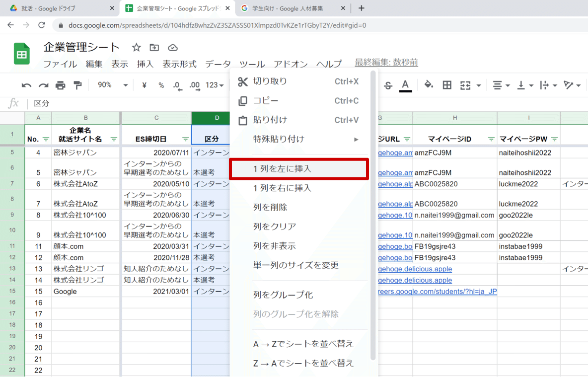Click the undo arrow icon
The image size is (588, 377).
coord(26,85)
